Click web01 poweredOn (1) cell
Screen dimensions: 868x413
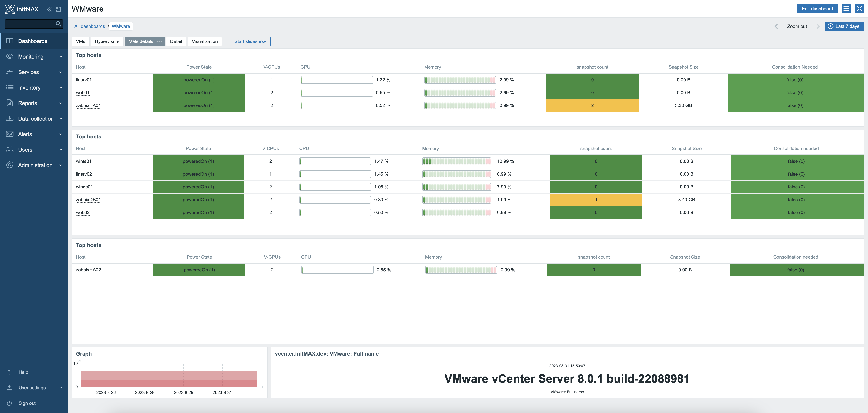[x=199, y=93]
